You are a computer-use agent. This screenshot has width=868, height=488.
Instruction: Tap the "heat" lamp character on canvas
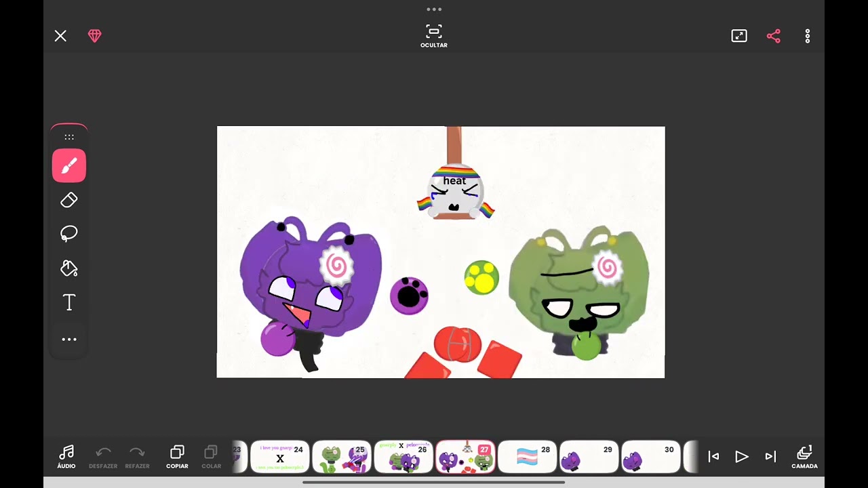(x=455, y=190)
